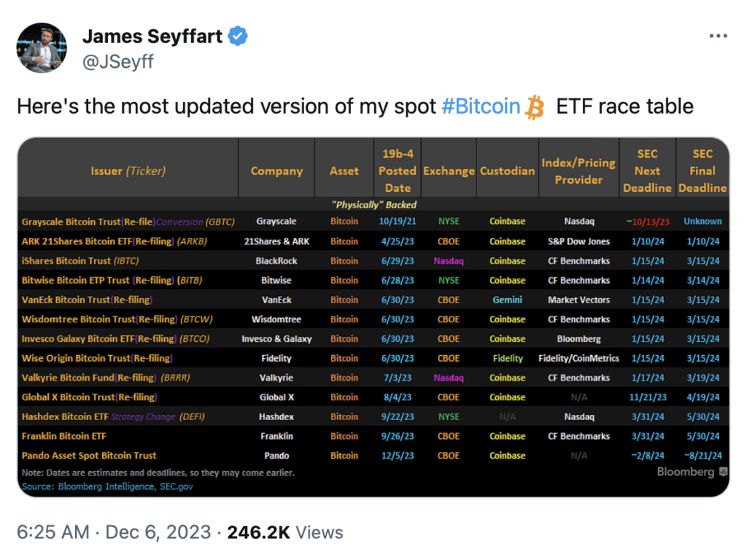Follow the #Bitcoin hashtag link

[481, 106]
